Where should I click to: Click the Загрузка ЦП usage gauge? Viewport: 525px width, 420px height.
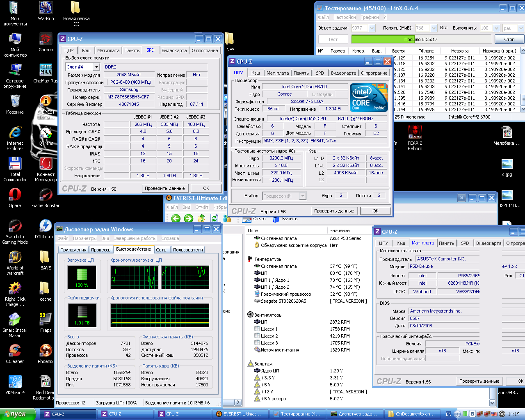click(82, 277)
